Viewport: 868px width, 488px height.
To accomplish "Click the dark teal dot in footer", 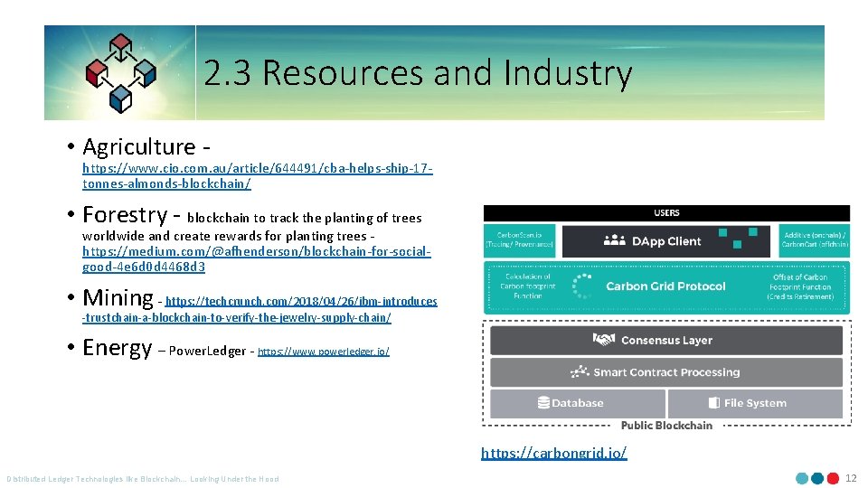I will [817, 478].
